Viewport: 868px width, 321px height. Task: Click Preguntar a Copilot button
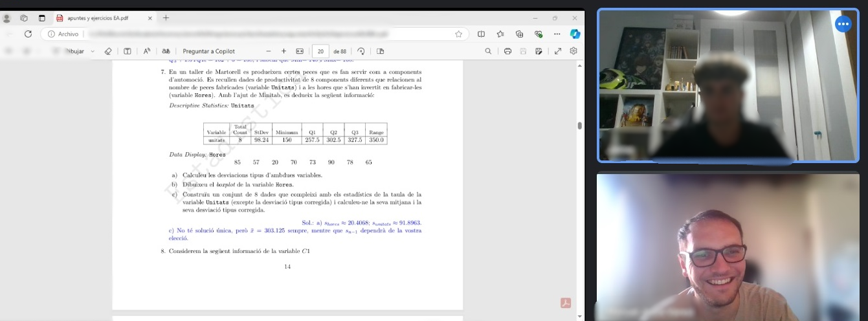click(x=208, y=51)
